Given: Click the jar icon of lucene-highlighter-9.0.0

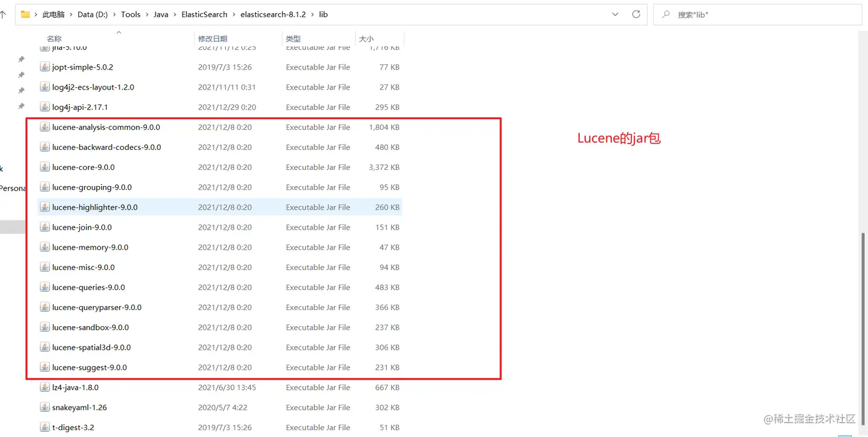Looking at the screenshot, I should click(x=45, y=207).
